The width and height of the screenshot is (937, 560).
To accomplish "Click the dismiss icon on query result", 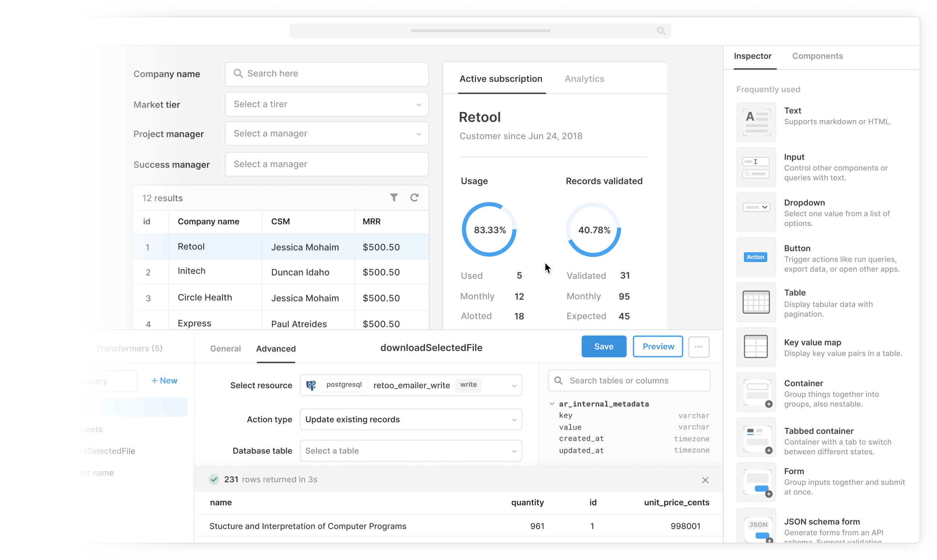I will click(706, 480).
